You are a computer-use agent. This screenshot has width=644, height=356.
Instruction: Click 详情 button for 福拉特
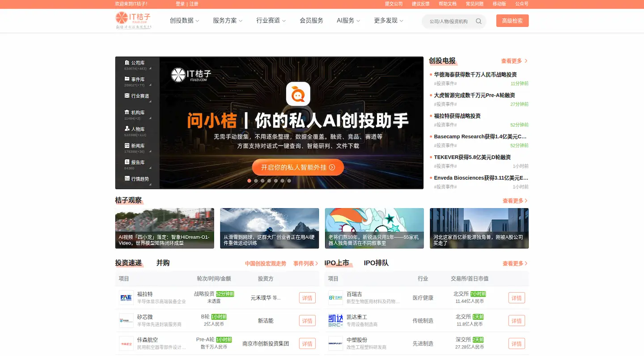307,298
